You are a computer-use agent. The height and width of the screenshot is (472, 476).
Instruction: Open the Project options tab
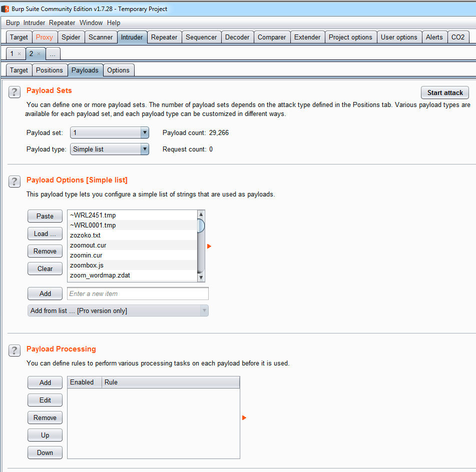350,37
